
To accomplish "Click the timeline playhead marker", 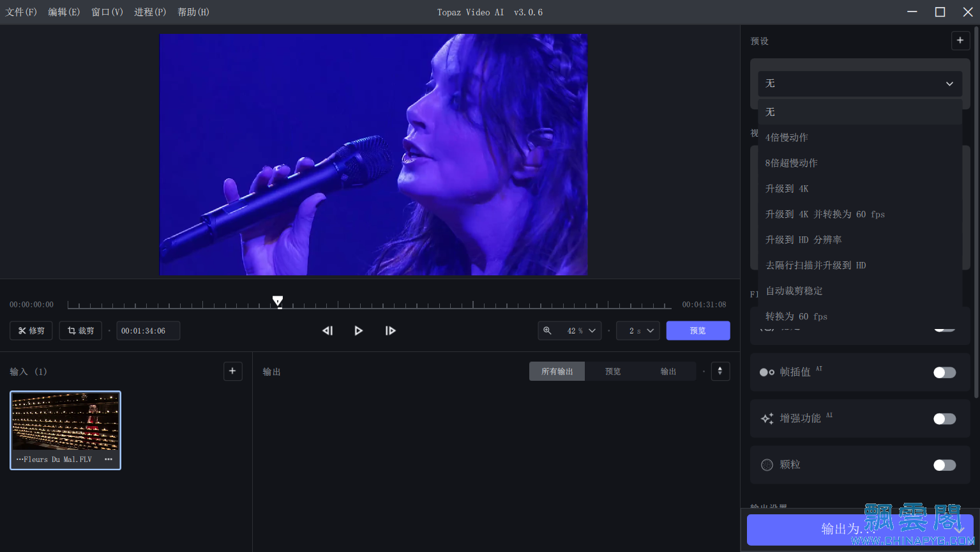I will tap(278, 301).
